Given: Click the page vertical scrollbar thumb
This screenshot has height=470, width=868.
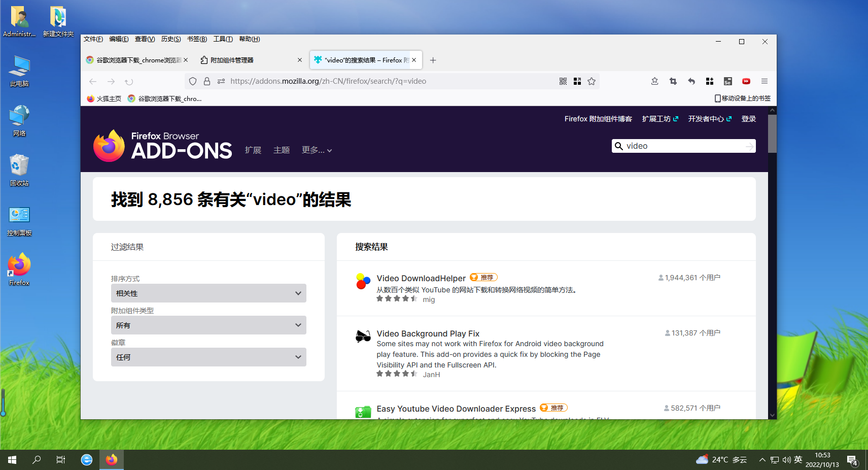Looking at the screenshot, I should [x=772, y=133].
